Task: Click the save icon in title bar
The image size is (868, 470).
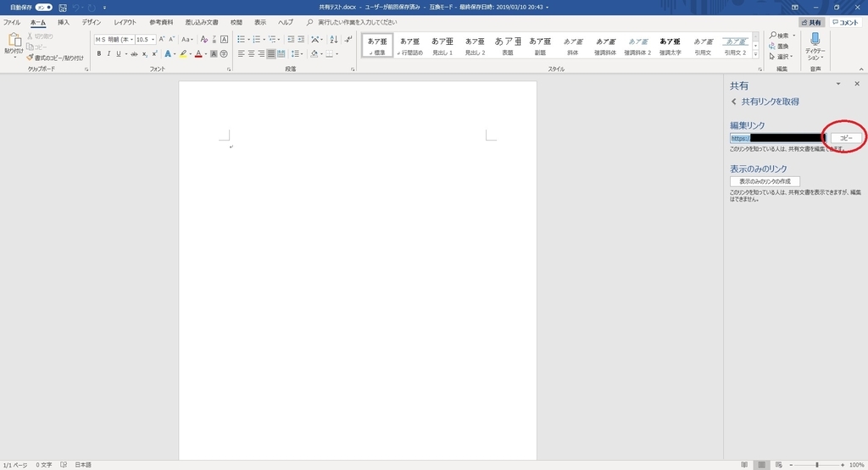Action: [63, 7]
